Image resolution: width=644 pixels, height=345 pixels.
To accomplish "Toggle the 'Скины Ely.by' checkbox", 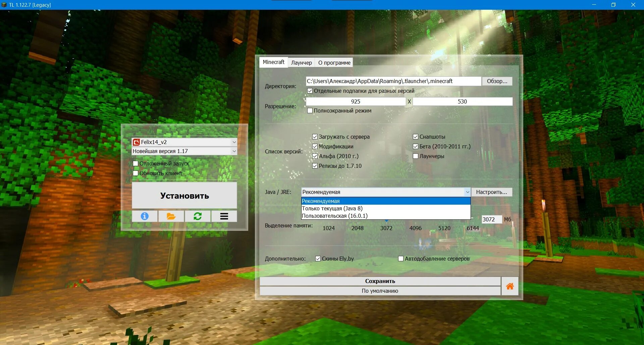I will coord(318,259).
